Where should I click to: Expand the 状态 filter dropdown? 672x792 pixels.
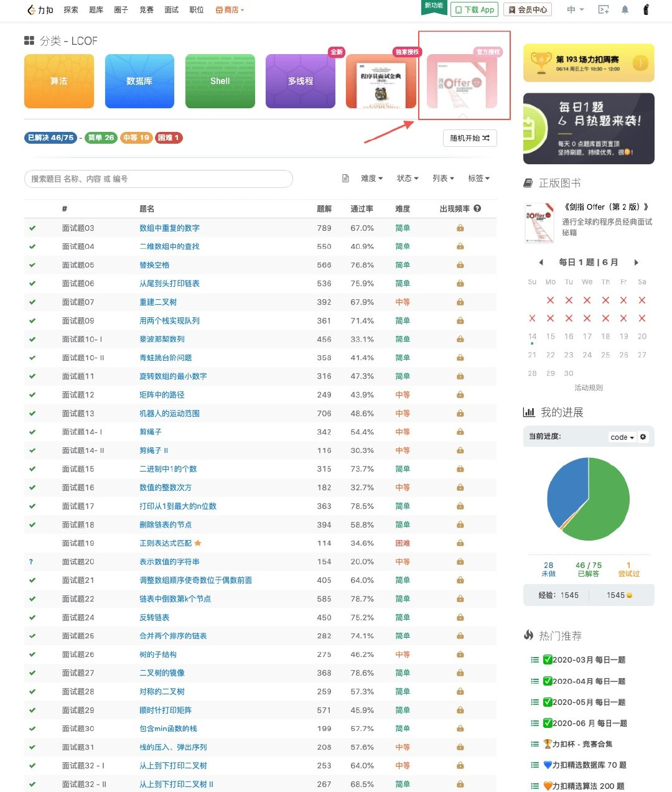point(408,179)
